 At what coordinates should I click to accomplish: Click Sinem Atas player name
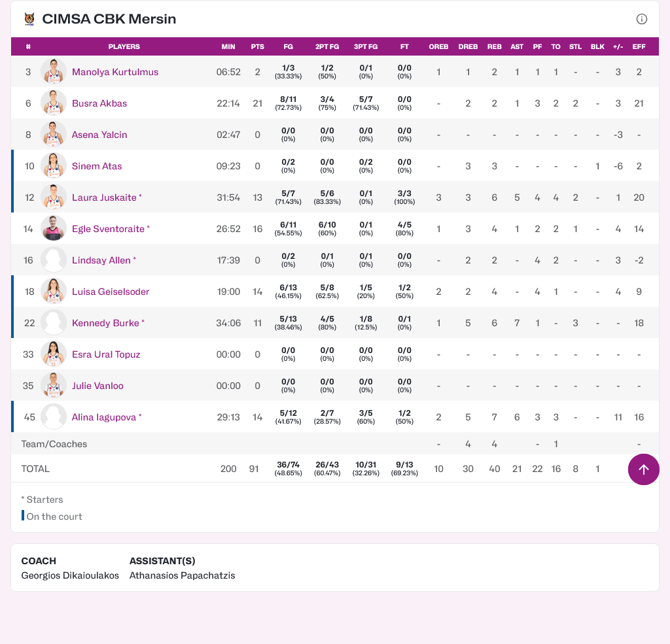coord(97,166)
